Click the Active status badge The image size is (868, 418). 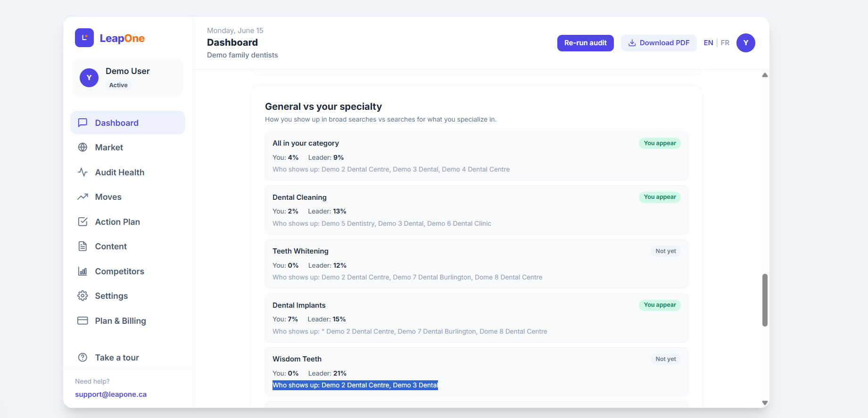(x=118, y=85)
